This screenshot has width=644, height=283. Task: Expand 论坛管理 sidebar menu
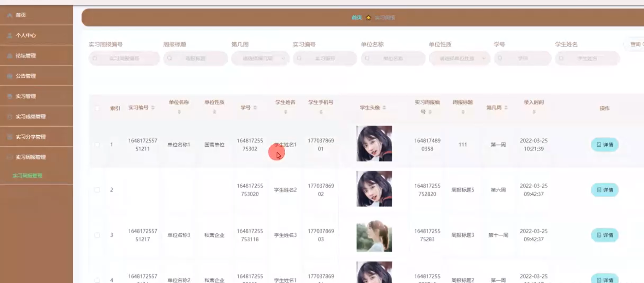[x=36, y=56]
